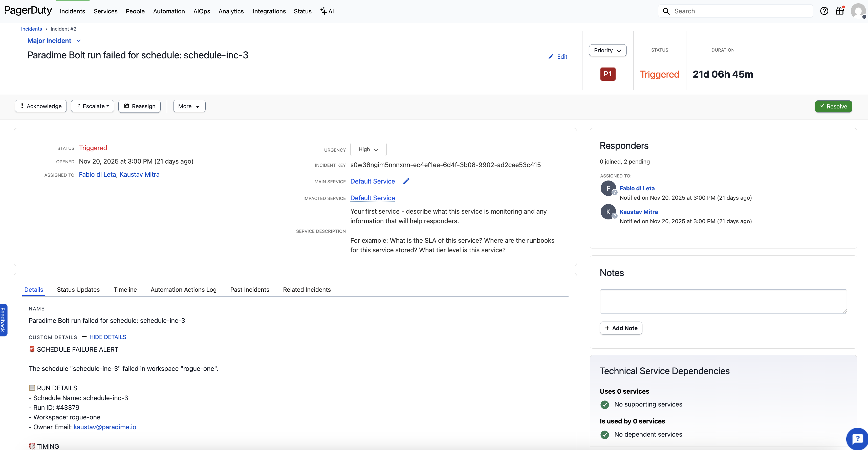Click Kaustav Mitra's avatar circle
This screenshot has width=868, height=450.
608,212
